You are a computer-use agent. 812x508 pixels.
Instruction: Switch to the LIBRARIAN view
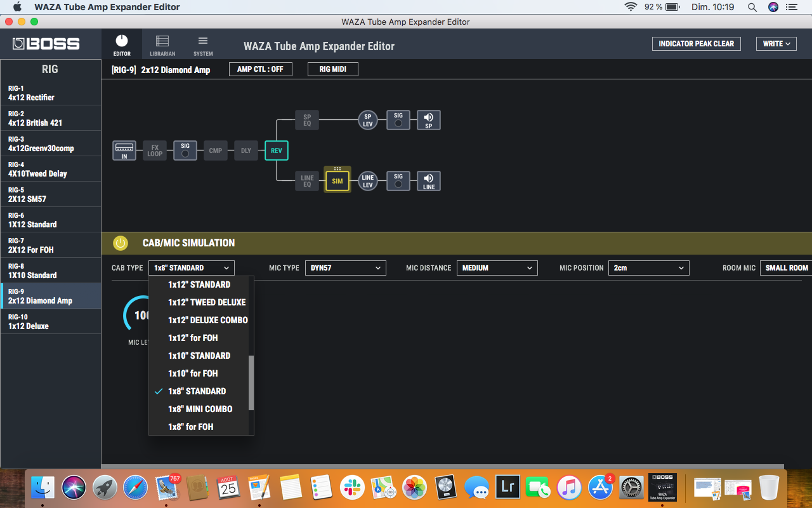click(162, 44)
